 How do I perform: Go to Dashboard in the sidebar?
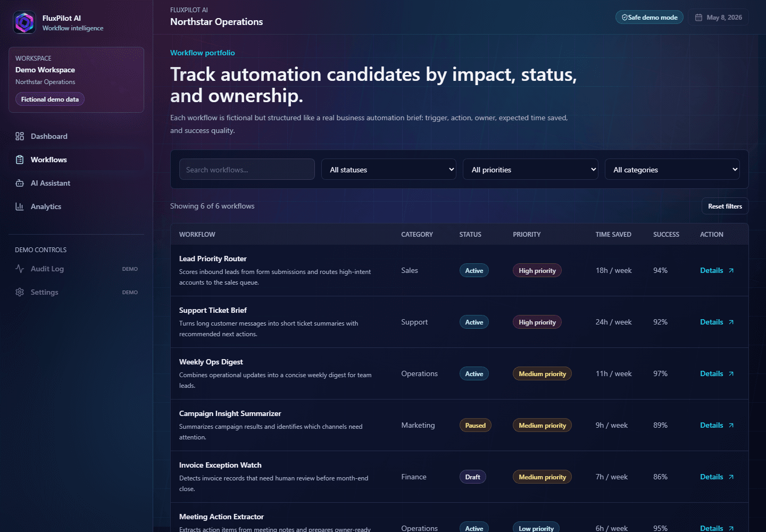(x=76, y=136)
